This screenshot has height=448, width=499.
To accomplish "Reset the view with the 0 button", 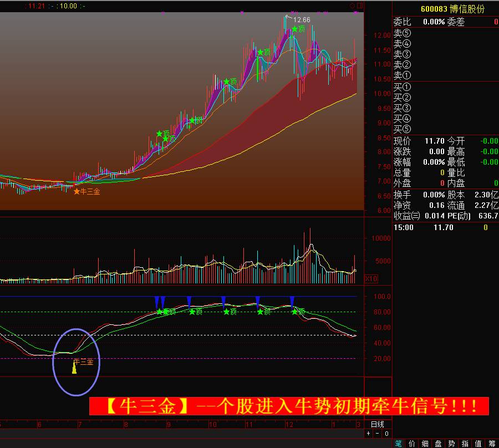I will tap(386, 434).
